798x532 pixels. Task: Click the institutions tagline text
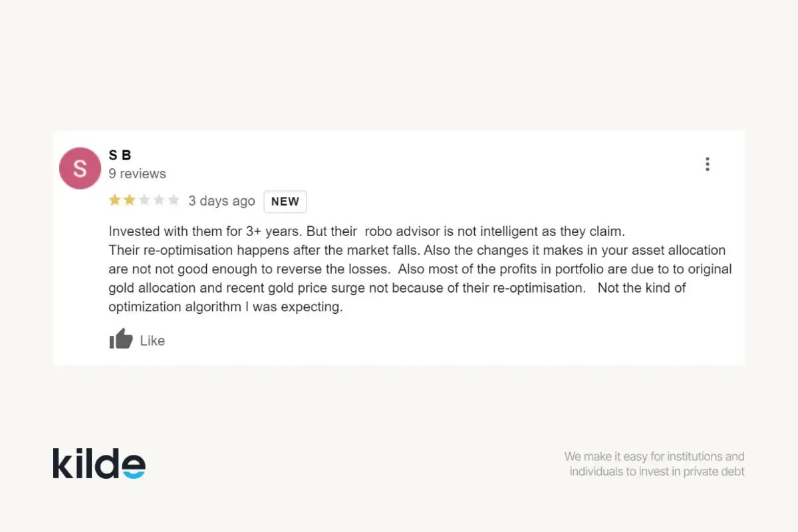tap(654, 464)
